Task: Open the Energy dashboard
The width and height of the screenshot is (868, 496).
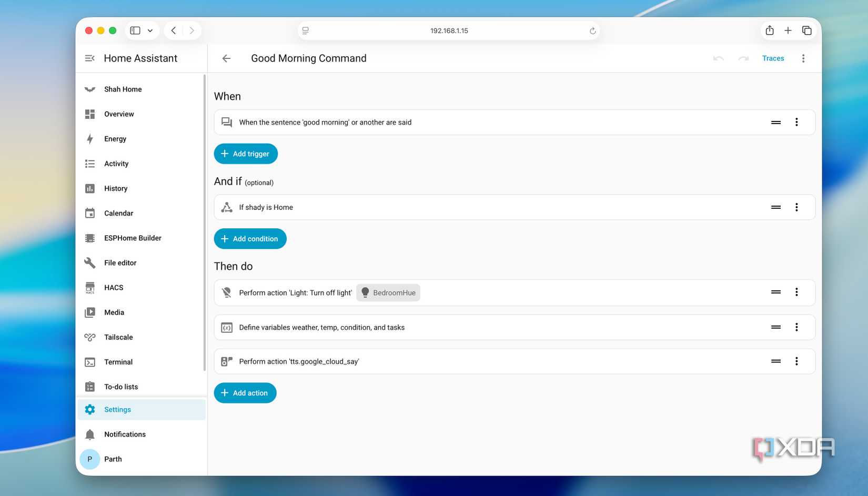Action: coord(115,138)
